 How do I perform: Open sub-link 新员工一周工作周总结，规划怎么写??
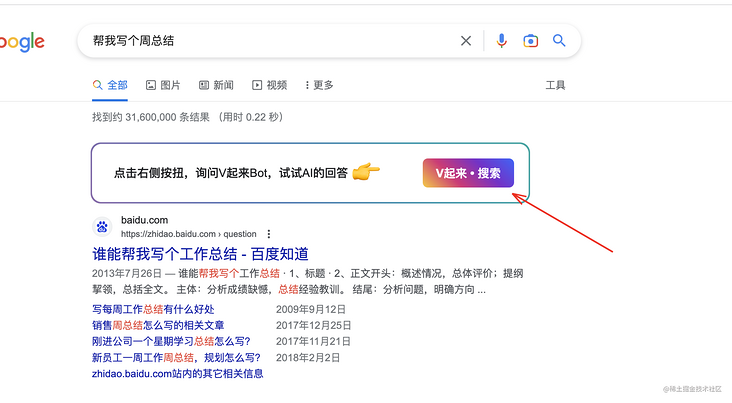click(176, 358)
